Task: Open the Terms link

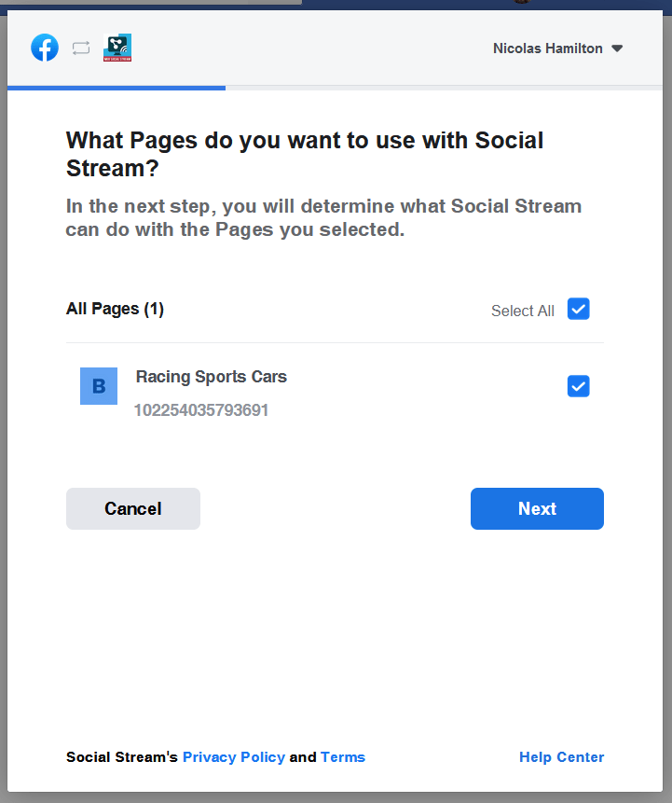Action: click(x=343, y=757)
